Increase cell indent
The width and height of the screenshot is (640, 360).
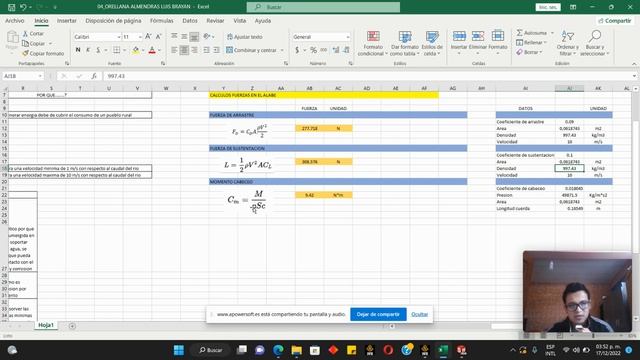tap(216, 50)
